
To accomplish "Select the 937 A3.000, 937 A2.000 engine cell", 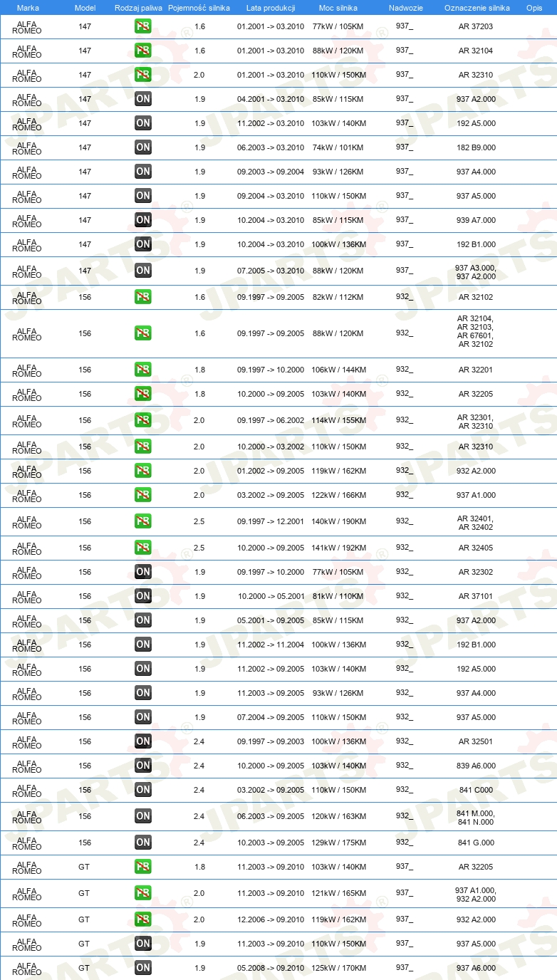I will point(476,271).
